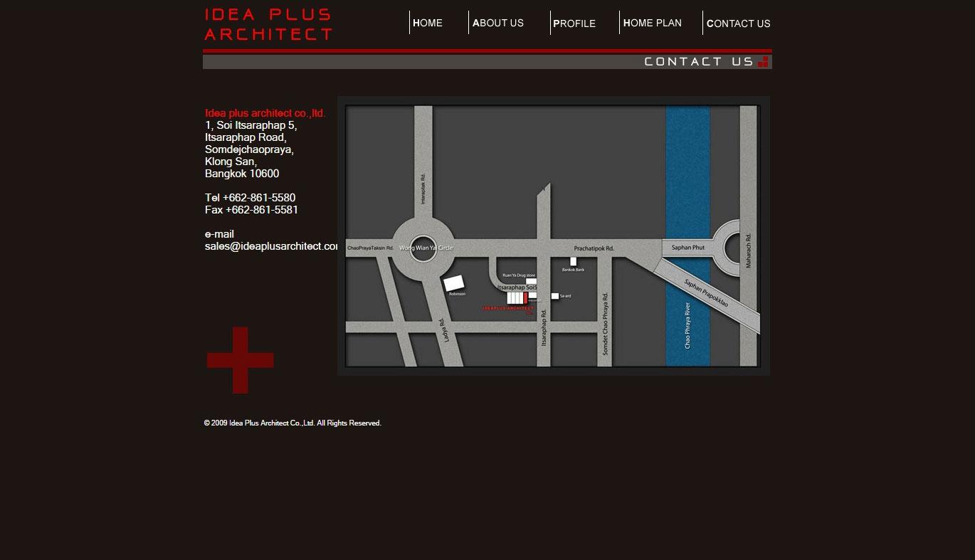Click the Idea Plus Architect logo
Image resolution: width=975 pixels, height=560 pixels.
[x=268, y=24]
